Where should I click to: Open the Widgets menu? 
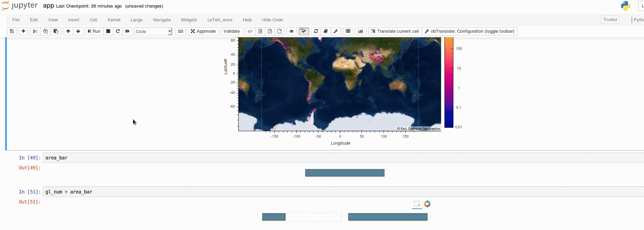tap(189, 20)
